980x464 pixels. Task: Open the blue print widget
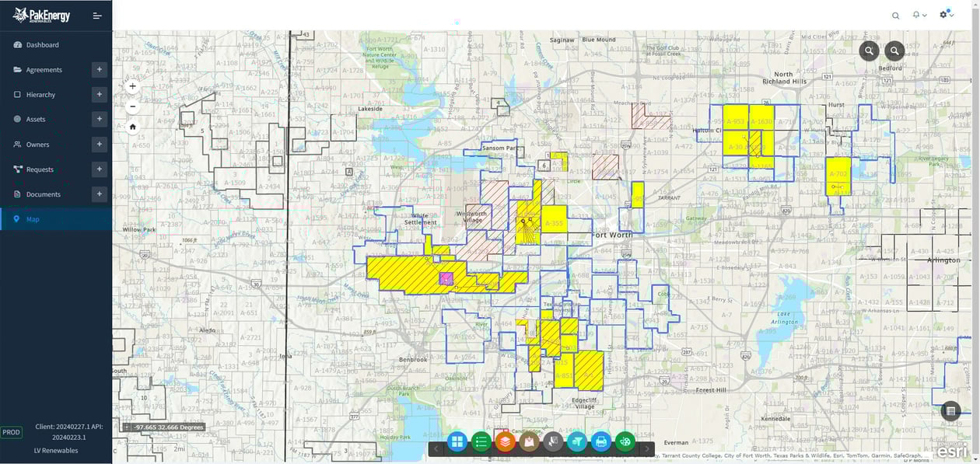pos(600,442)
